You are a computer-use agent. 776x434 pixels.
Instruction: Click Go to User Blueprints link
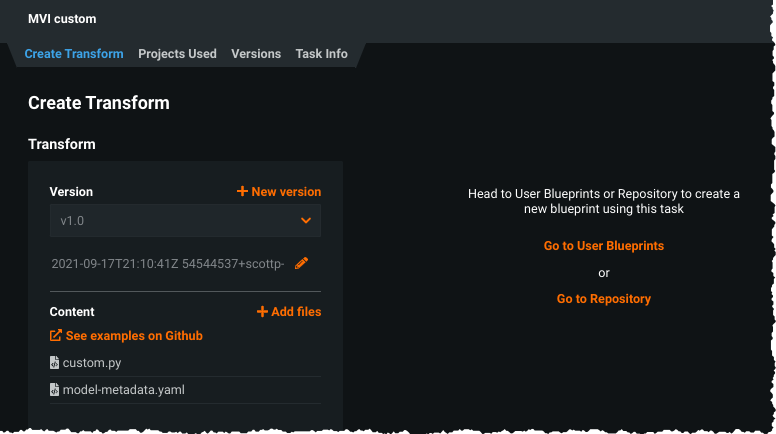pyautogui.click(x=604, y=246)
